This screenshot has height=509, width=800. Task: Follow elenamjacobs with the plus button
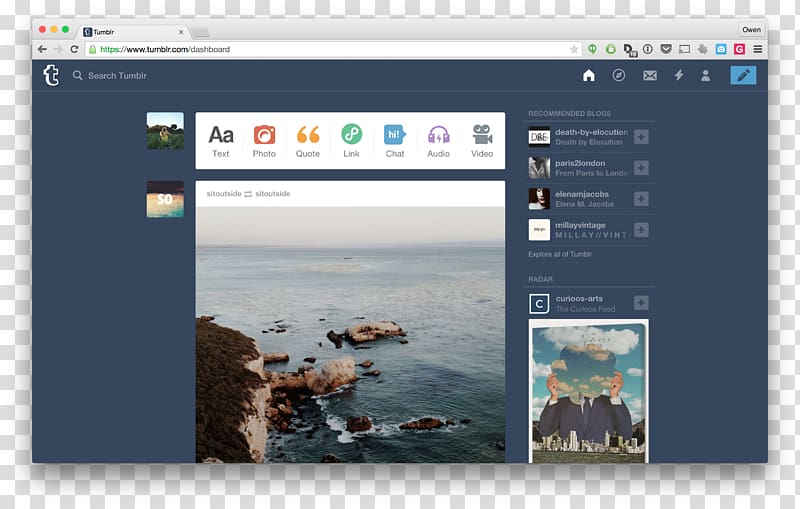[x=641, y=199]
